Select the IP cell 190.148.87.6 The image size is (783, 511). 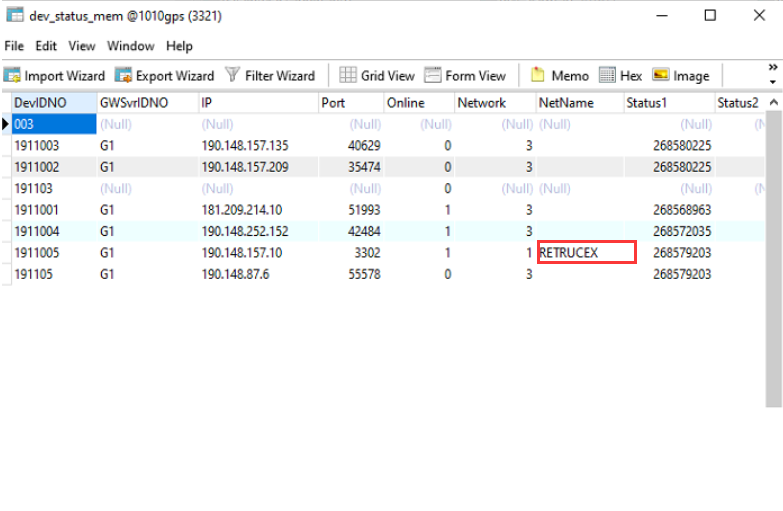coord(259,274)
